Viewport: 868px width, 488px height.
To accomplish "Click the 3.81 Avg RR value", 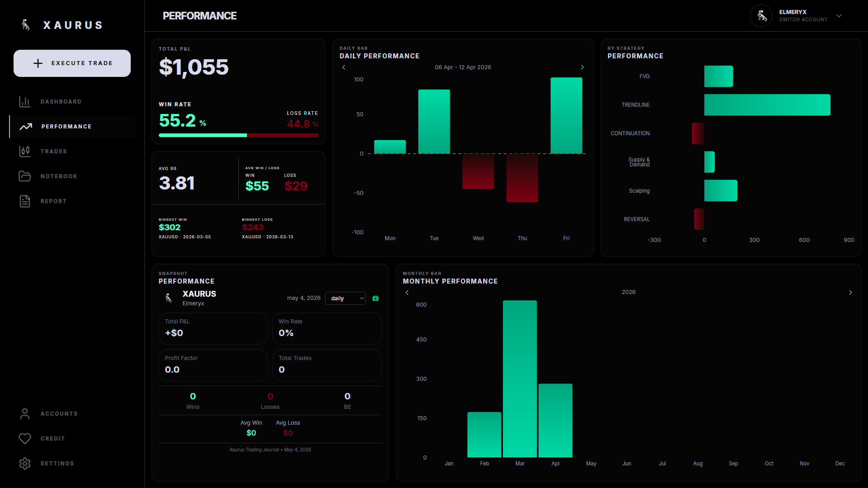I will tap(177, 183).
